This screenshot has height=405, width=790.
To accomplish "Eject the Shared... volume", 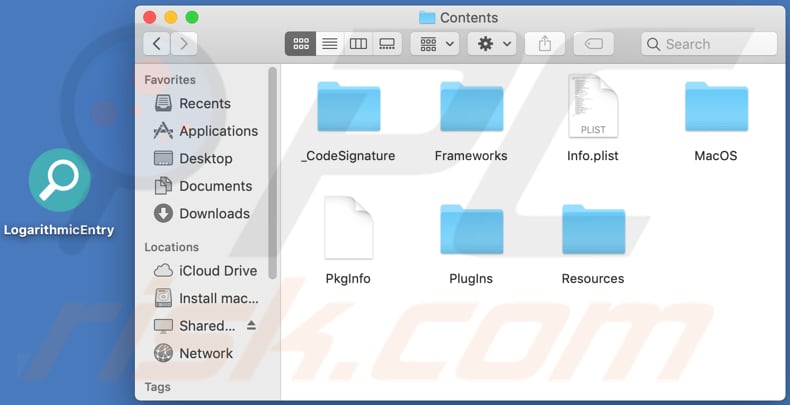I will click(251, 326).
